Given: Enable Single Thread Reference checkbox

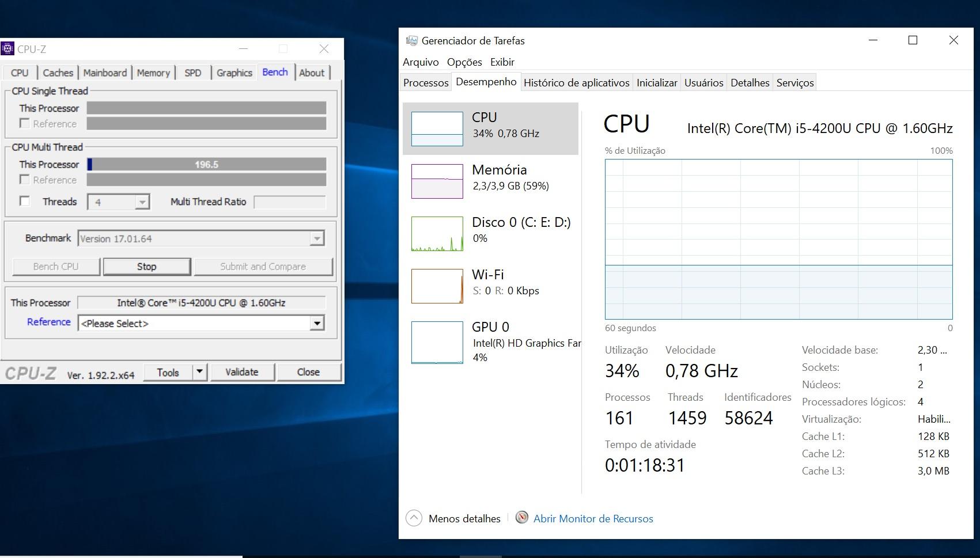Looking at the screenshot, I should [x=24, y=123].
